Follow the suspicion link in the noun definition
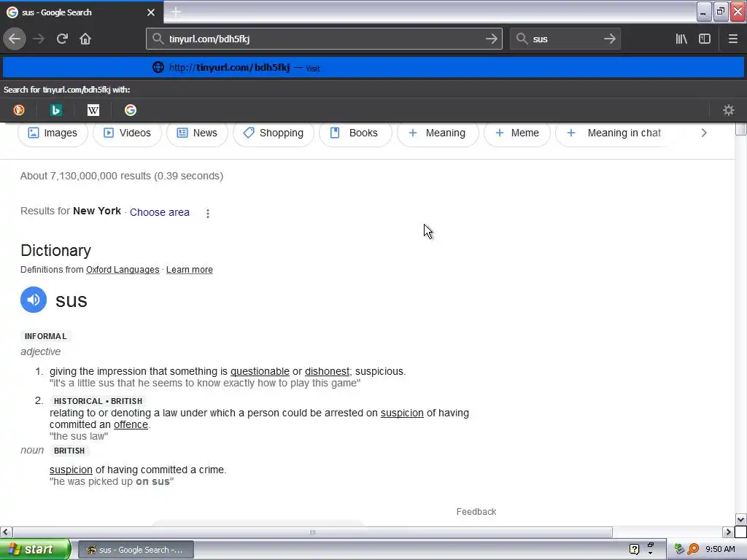Image resolution: width=747 pixels, height=560 pixels. click(x=71, y=470)
